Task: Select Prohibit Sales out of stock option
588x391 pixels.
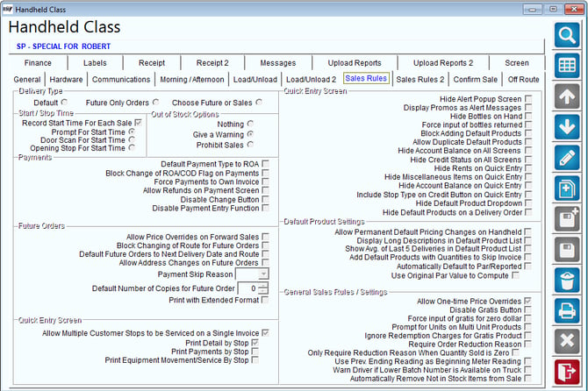Action: tap(250, 145)
